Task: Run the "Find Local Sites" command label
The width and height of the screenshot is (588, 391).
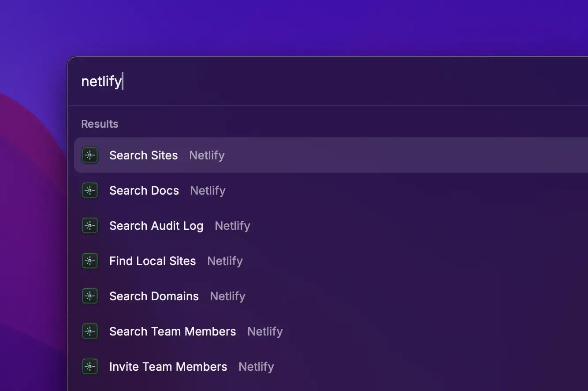Action: tap(153, 261)
